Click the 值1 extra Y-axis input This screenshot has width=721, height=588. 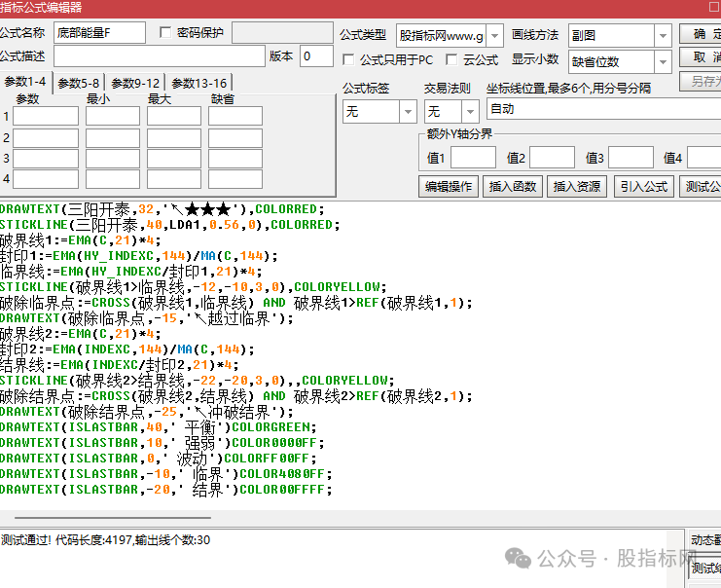(x=473, y=158)
